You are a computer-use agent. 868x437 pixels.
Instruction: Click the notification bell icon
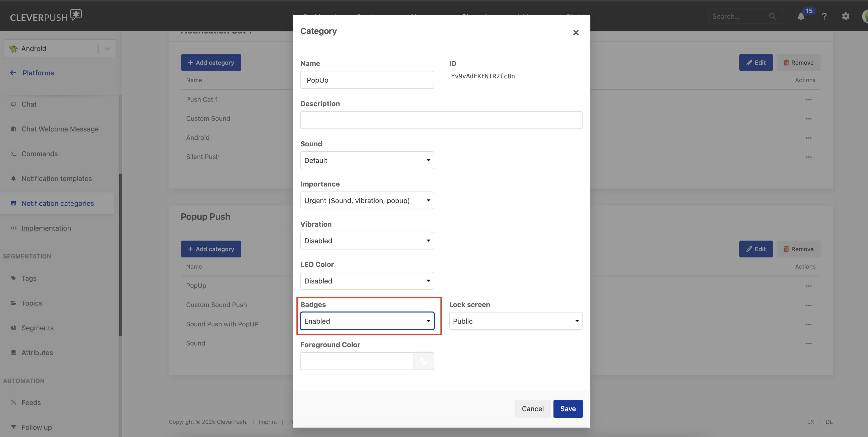801,17
